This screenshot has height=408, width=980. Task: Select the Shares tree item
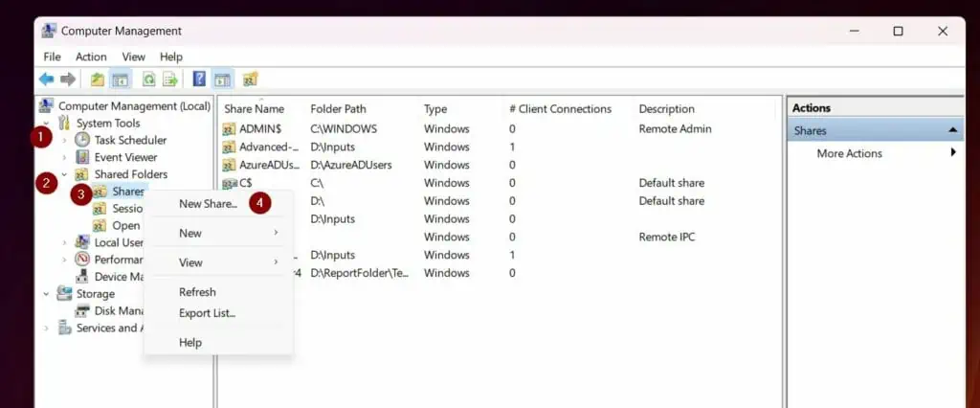click(128, 192)
